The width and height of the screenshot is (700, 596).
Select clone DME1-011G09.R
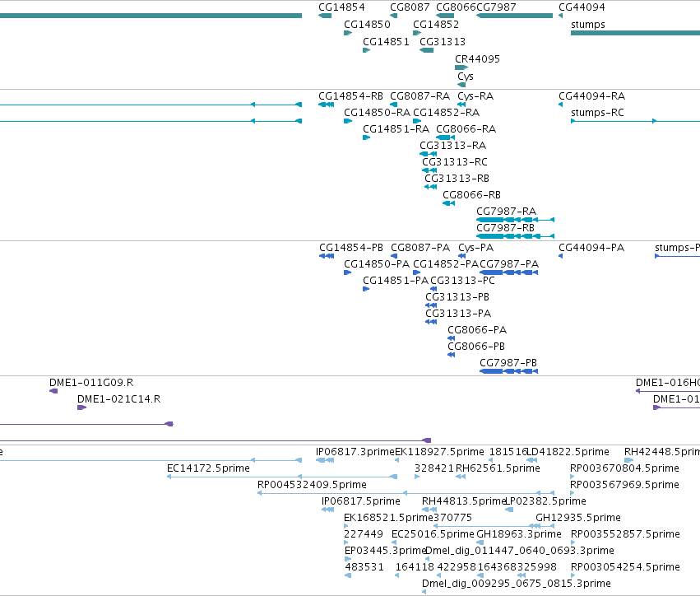(x=91, y=383)
